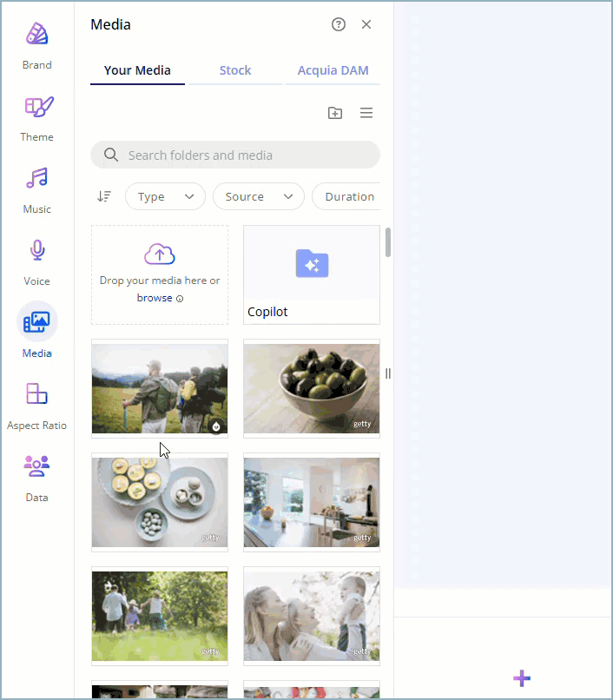Create a new folder icon
Viewport: 613px width, 700px height.
335,113
